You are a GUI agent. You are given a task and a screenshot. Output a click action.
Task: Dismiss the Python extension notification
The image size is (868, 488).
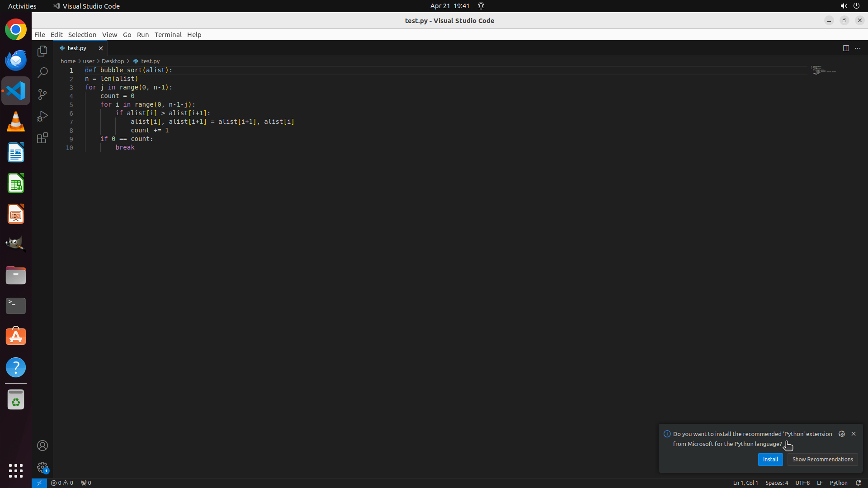coord(854,434)
